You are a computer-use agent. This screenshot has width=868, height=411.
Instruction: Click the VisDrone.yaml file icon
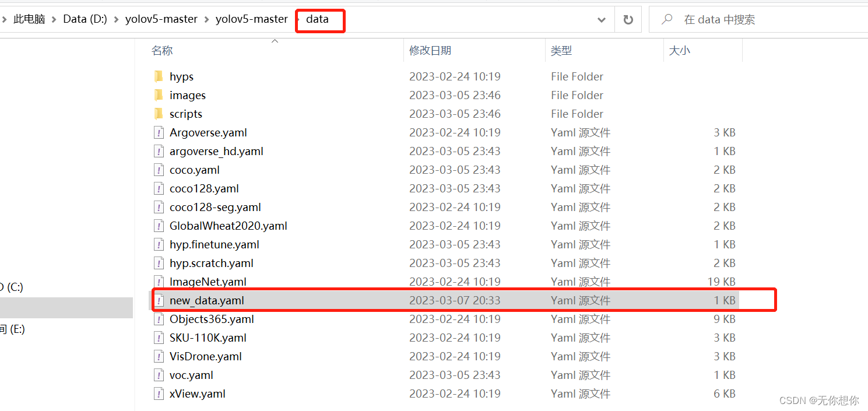click(x=159, y=356)
